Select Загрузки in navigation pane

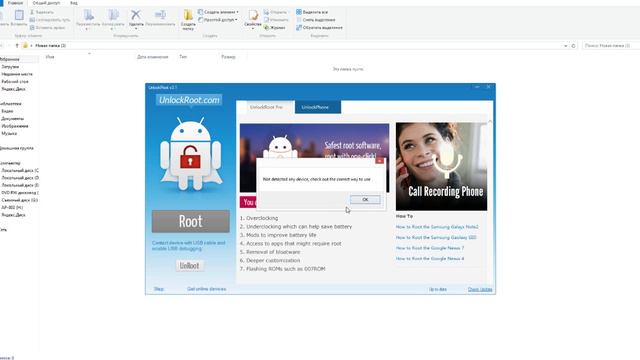[10, 67]
